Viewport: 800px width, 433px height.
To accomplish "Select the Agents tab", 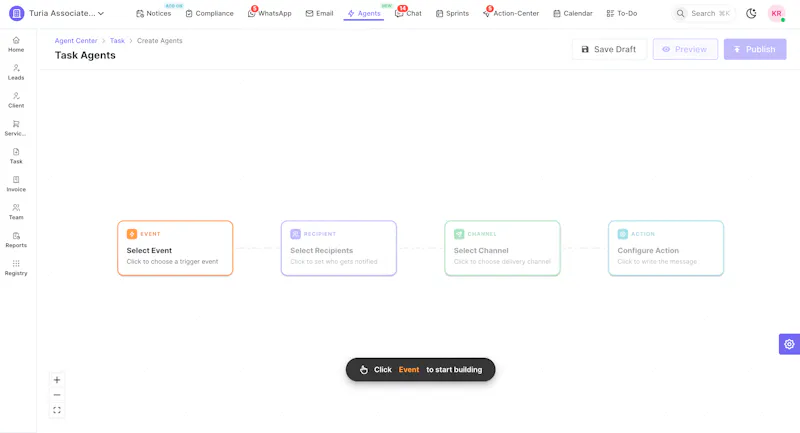I will [x=364, y=13].
